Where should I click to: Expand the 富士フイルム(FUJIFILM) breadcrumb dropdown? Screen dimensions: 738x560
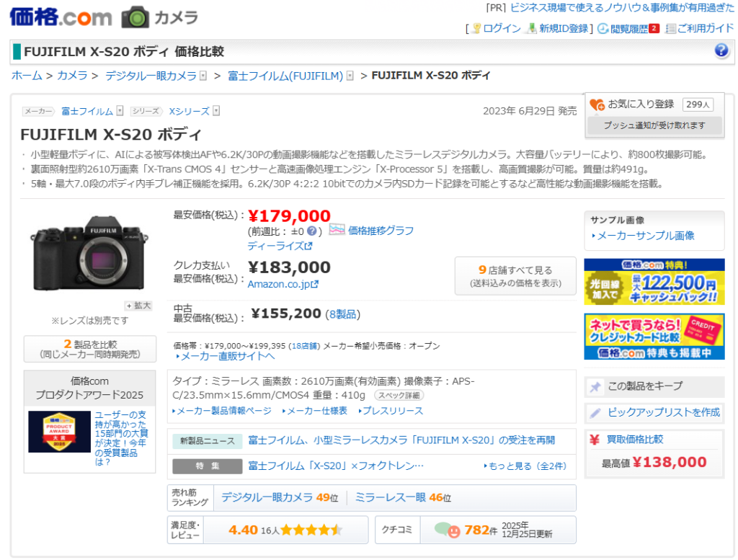point(350,76)
